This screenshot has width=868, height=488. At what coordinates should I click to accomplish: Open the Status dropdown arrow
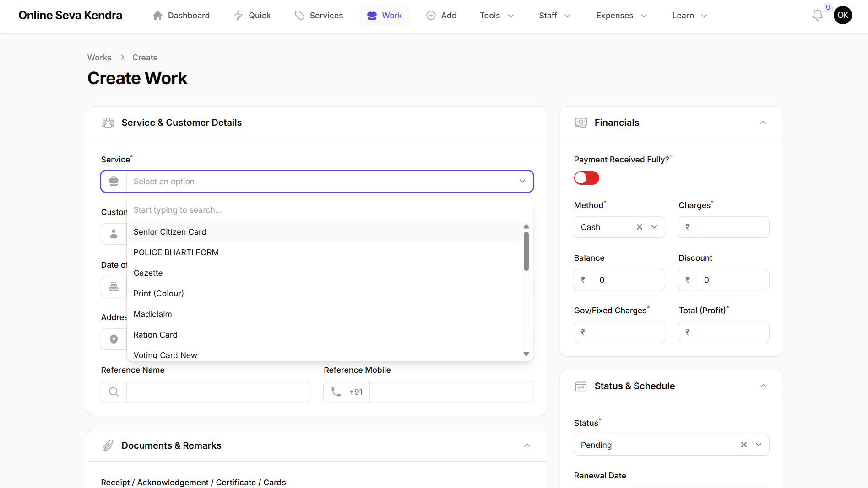pos(759,445)
